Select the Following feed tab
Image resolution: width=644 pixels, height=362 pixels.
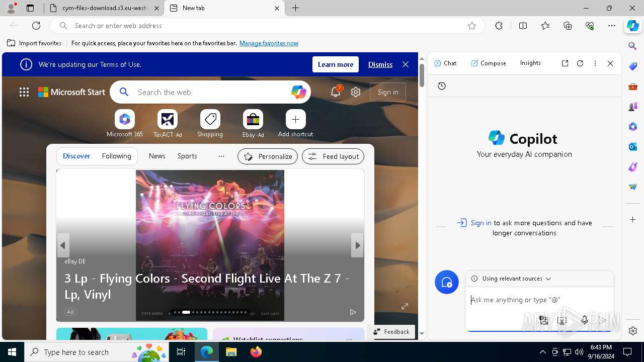[x=116, y=156]
